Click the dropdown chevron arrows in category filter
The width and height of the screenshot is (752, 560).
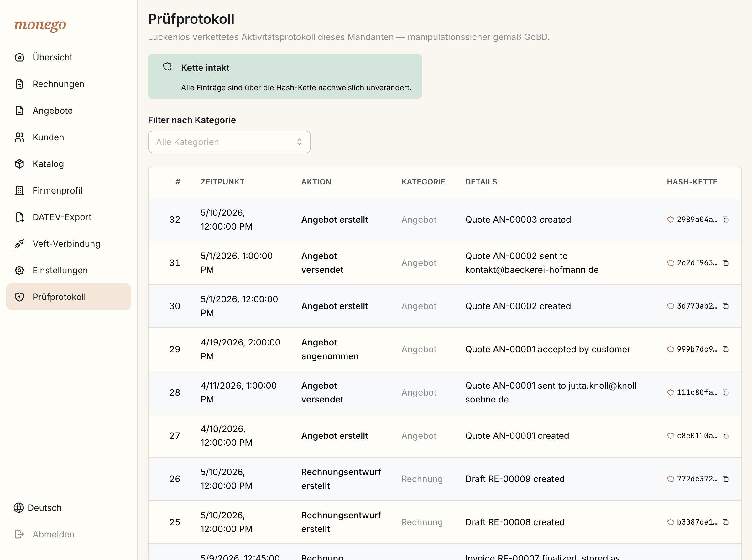pos(299,142)
